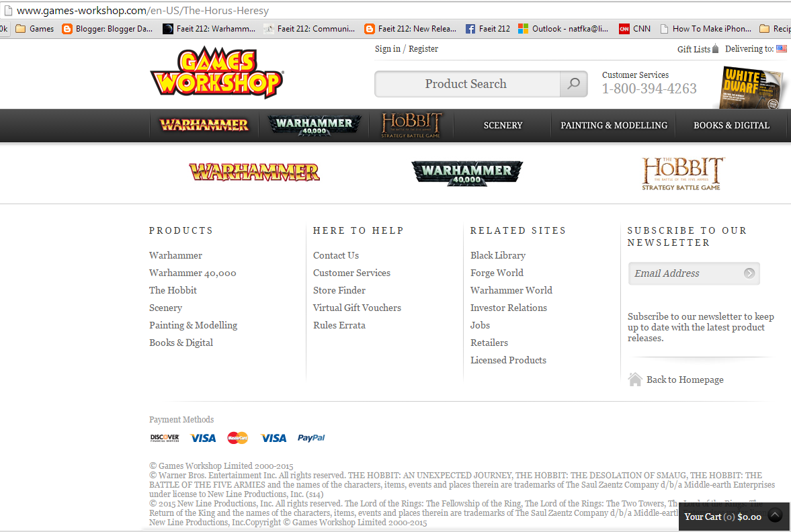Click the US flag delivery icon
This screenshot has height=532, width=791.
[782, 49]
